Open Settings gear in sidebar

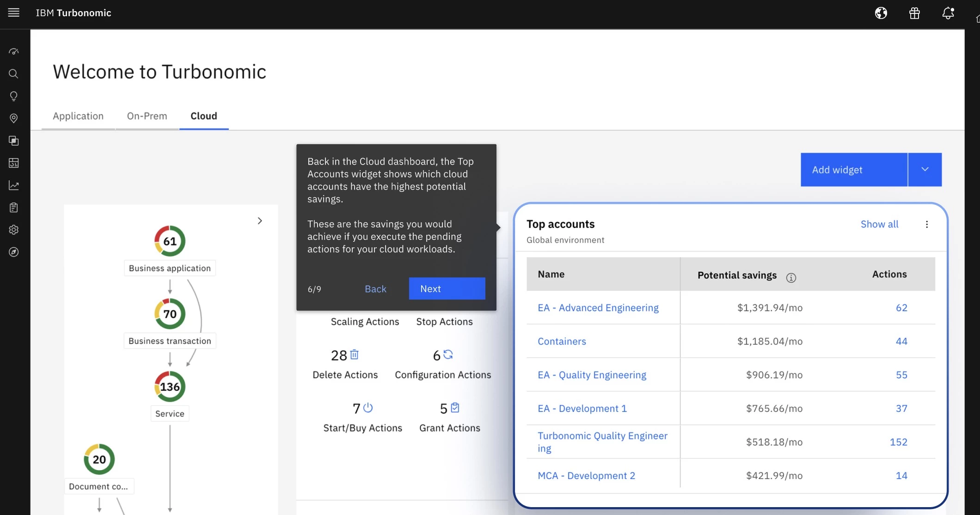pyautogui.click(x=14, y=230)
